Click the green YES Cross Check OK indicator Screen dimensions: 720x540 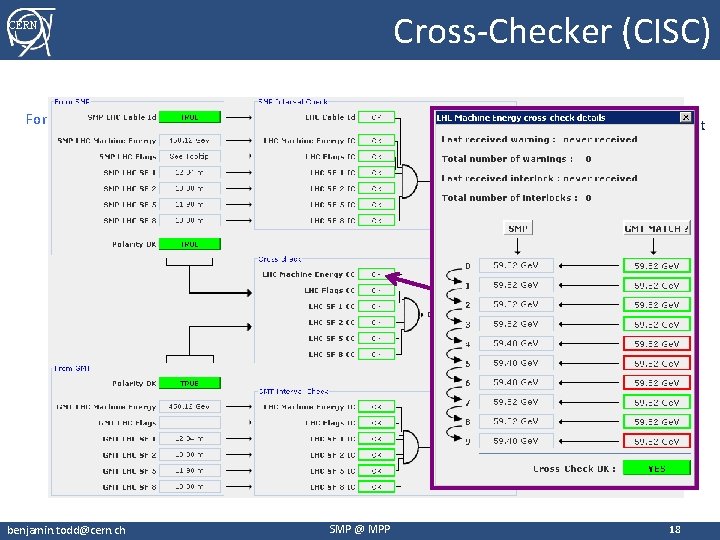click(x=657, y=468)
